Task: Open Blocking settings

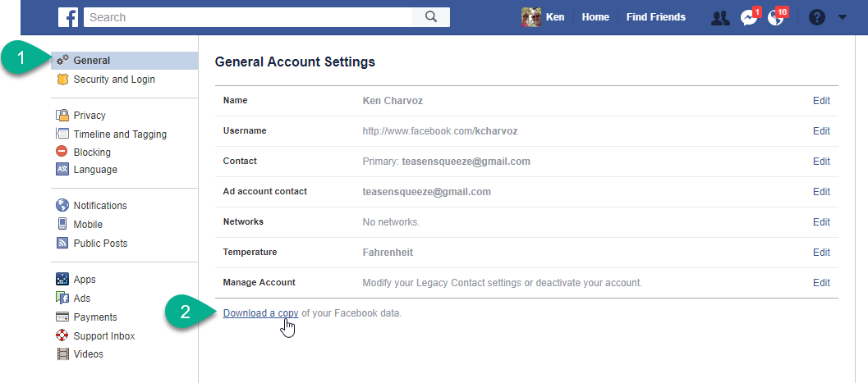Action: click(92, 152)
